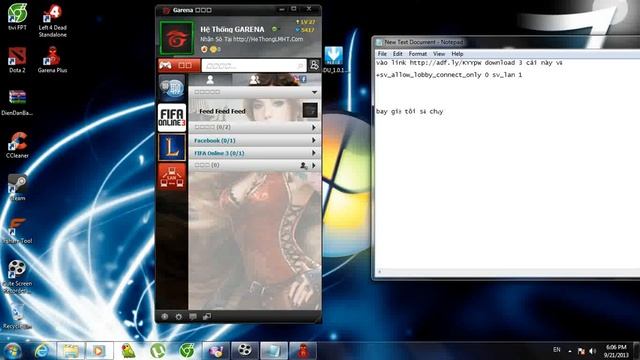Open the green parrot app in the taskbar
This screenshot has width=640, height=360.
pos(128,351)
